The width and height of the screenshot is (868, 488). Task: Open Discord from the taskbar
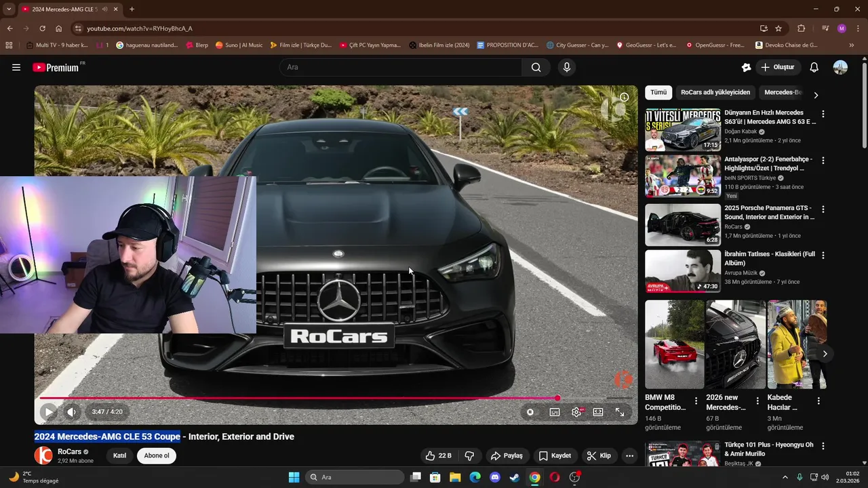coord(494,477)
